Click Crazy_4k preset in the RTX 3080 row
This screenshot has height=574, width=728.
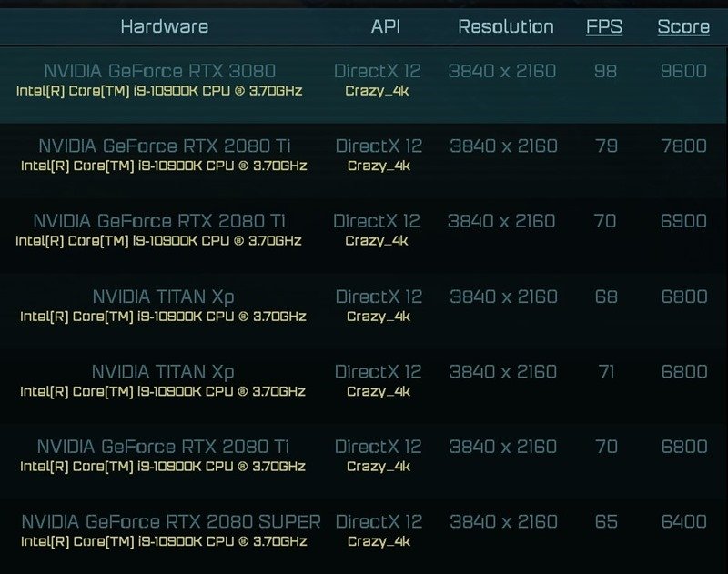tap(378, 91)
